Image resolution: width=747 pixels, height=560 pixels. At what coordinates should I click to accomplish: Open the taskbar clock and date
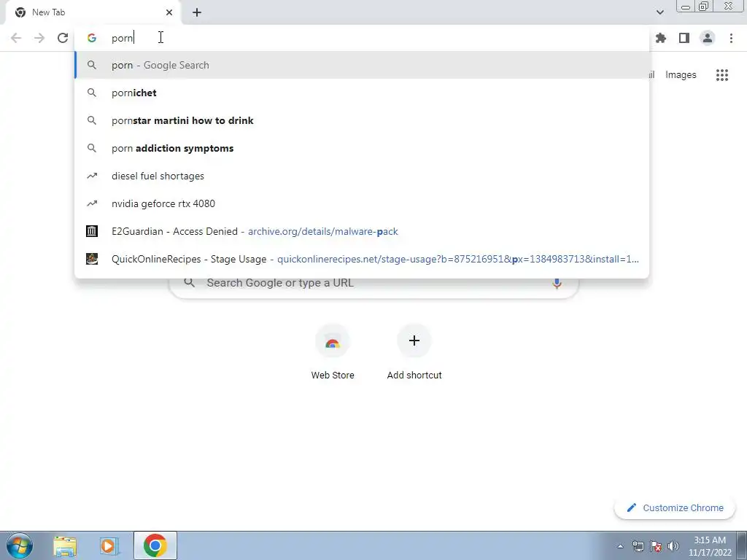coord(710,546)
